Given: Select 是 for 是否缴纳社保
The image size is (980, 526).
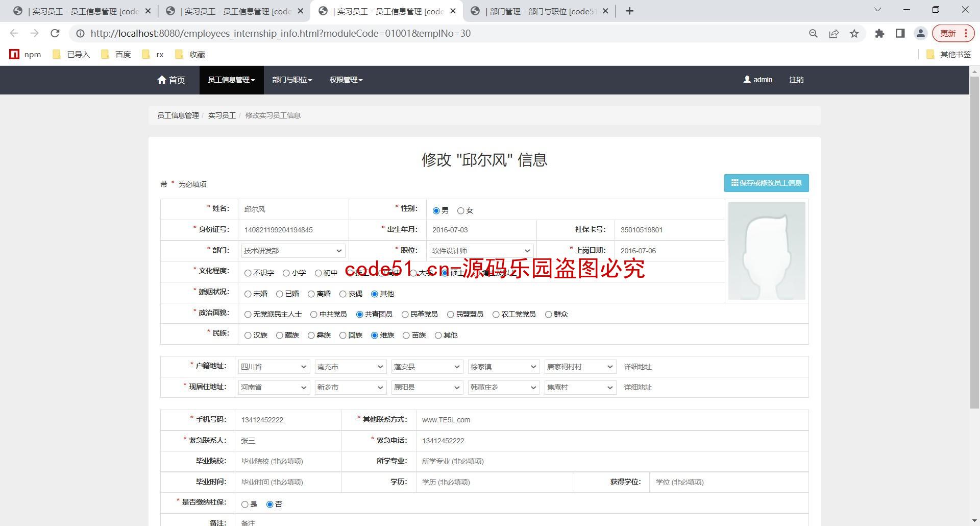Looking at the screenshot, I should point(244,504).
